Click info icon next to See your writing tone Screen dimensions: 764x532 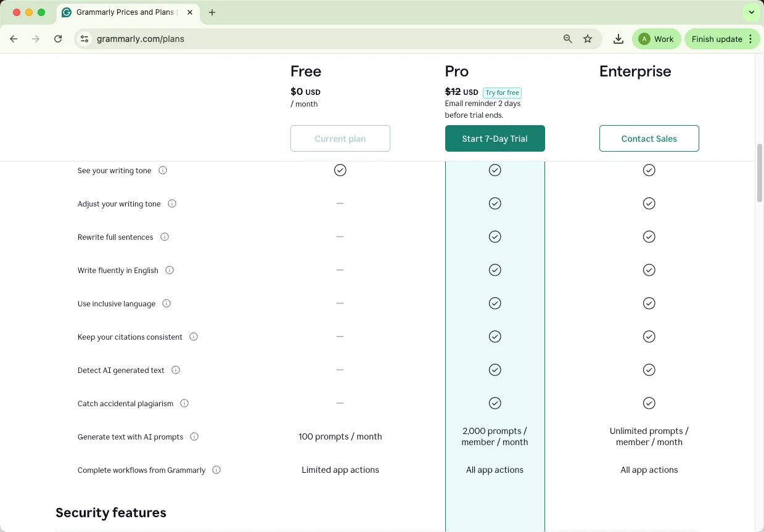coord(163,170)
